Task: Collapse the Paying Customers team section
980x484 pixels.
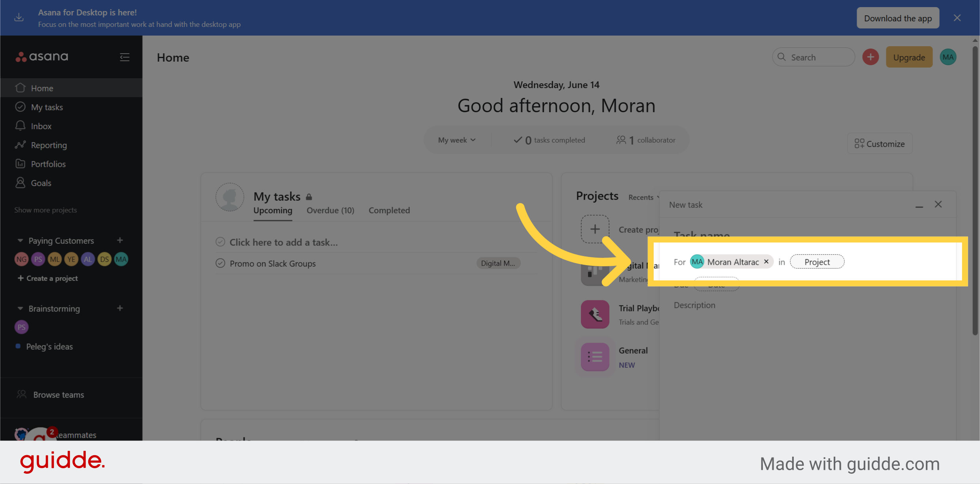Action: tap(20, 240)
